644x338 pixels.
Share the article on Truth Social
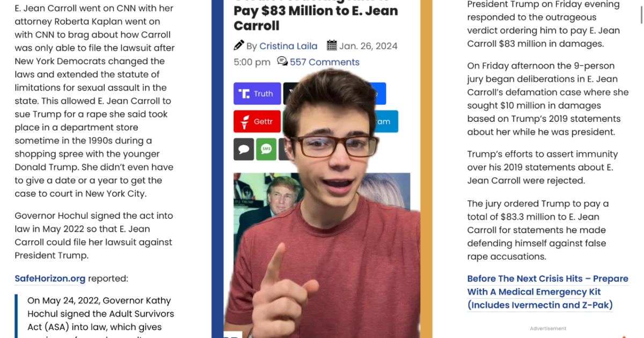pyautogui.click(x=257, y=93)
